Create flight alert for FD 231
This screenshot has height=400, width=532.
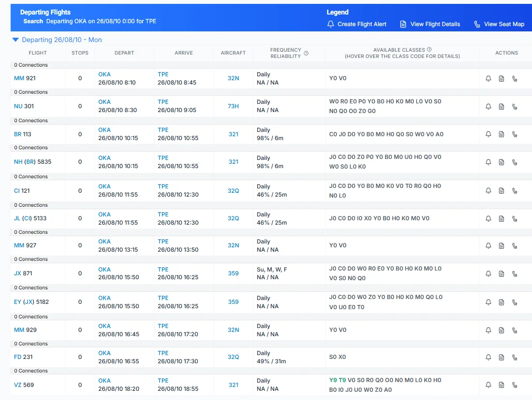tap(488, 357)
